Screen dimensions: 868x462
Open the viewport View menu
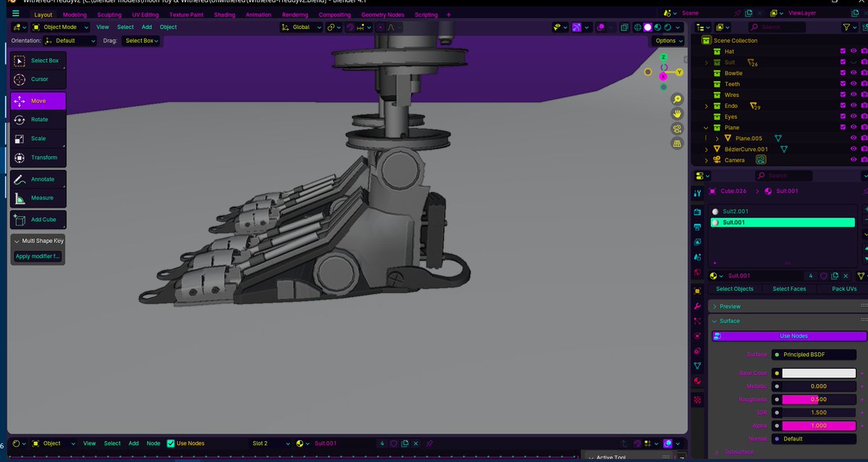[103, 27]
